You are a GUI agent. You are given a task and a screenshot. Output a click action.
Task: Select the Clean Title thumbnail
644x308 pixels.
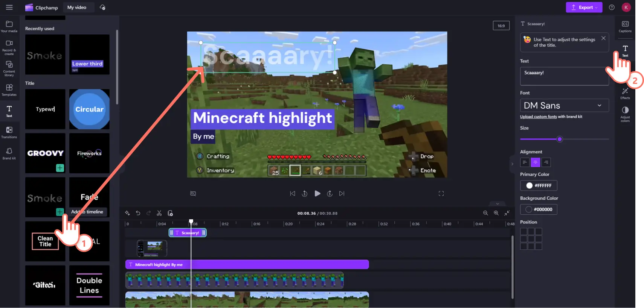coord(45,241)
